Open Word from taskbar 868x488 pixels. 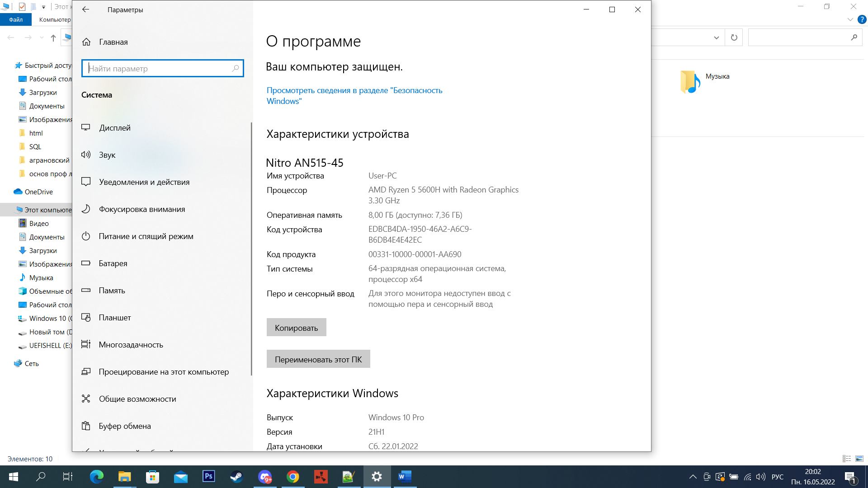click(405, 477)
